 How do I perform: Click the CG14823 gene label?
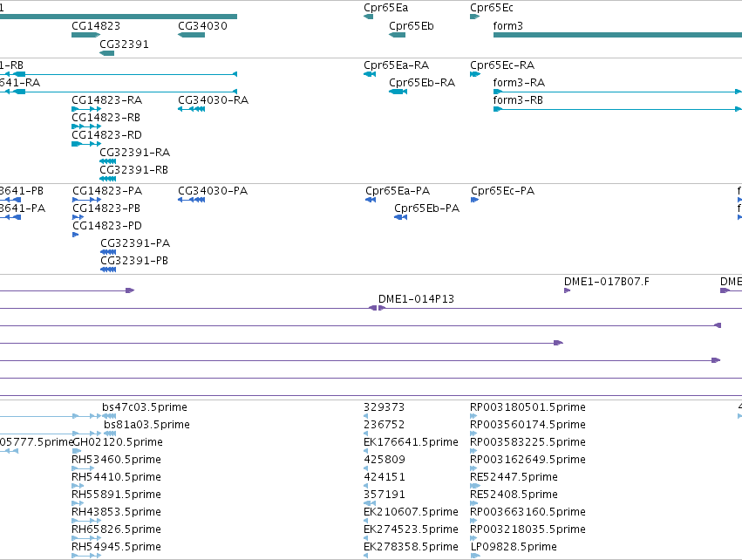pos(96,26)
